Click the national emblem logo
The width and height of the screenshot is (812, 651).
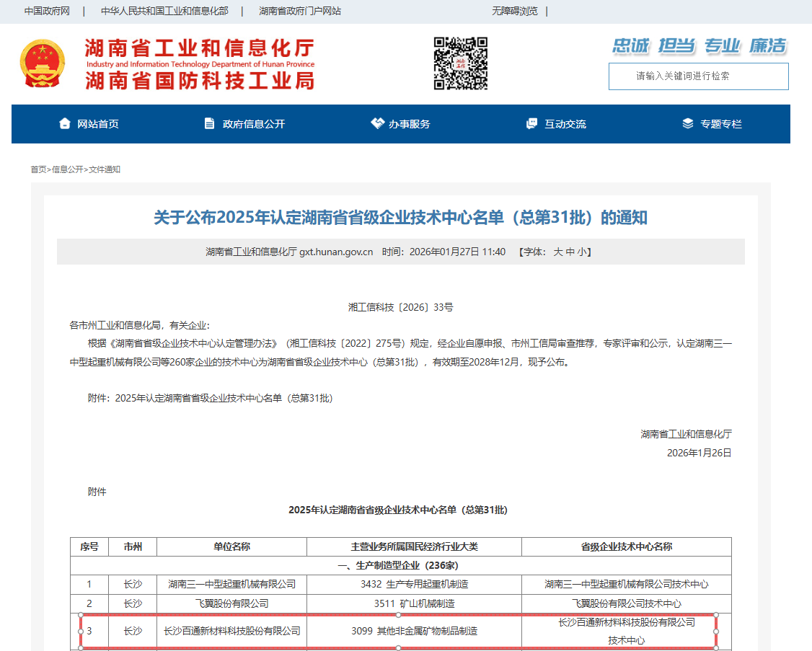tap(42, 64)
